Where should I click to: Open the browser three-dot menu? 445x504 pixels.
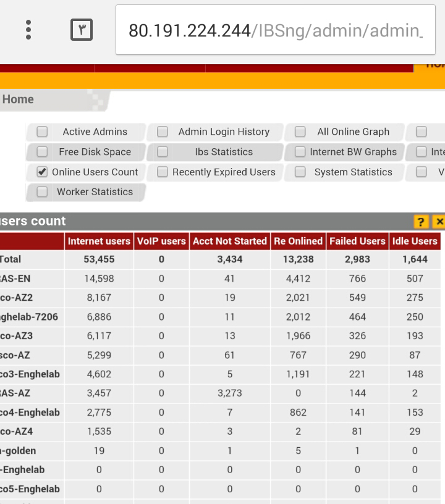pyautogui.click(x=28, y=30)
